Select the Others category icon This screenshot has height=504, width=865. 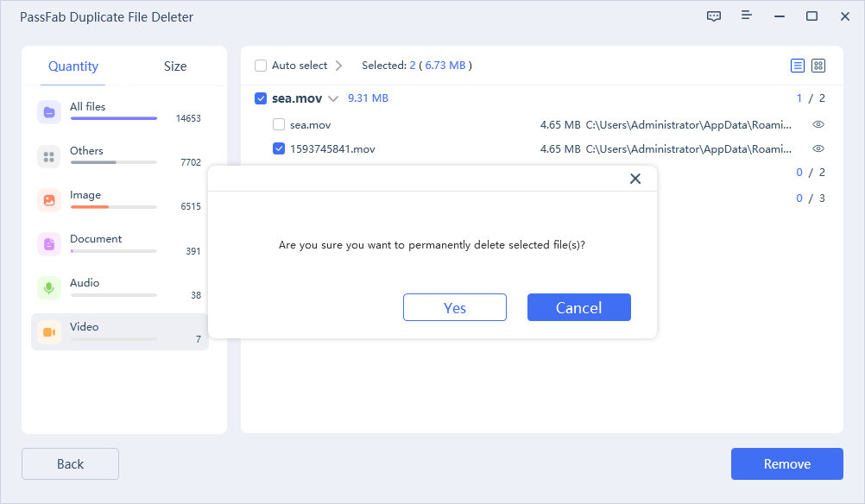[x=49, y=156]
